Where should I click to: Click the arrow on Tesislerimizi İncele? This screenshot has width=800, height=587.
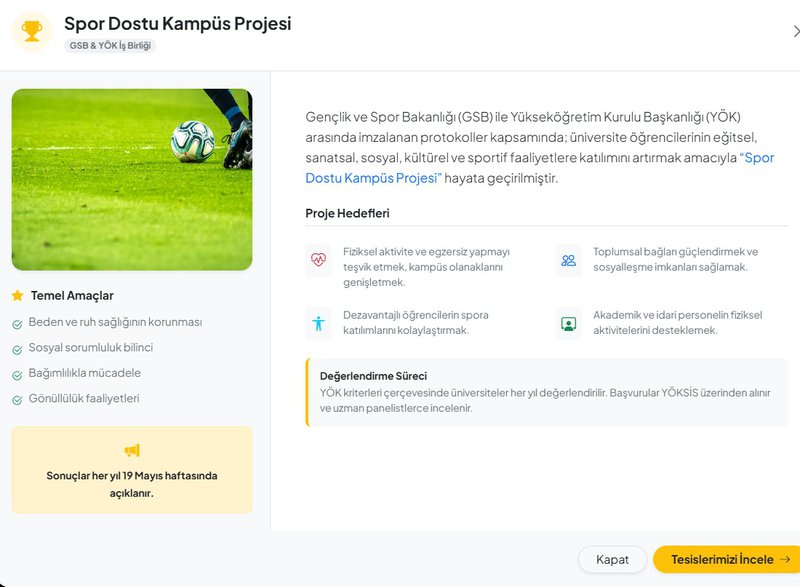[x=785, y=560]
